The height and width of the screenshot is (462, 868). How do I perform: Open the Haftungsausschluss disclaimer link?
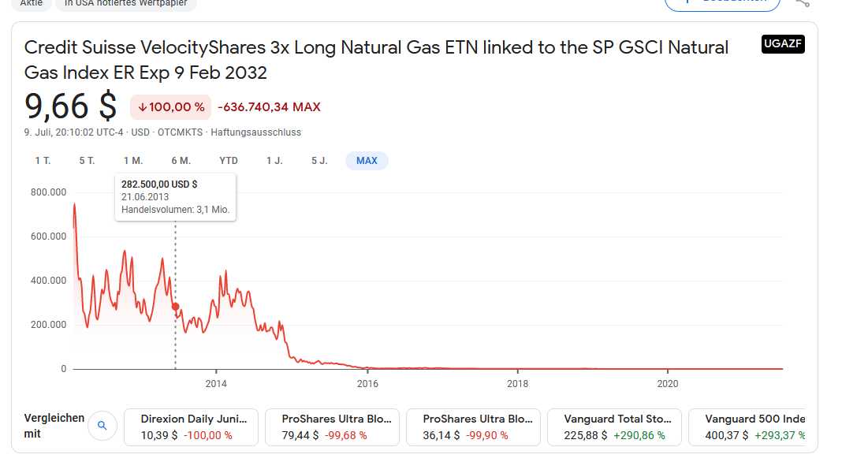tap(255, 132)
